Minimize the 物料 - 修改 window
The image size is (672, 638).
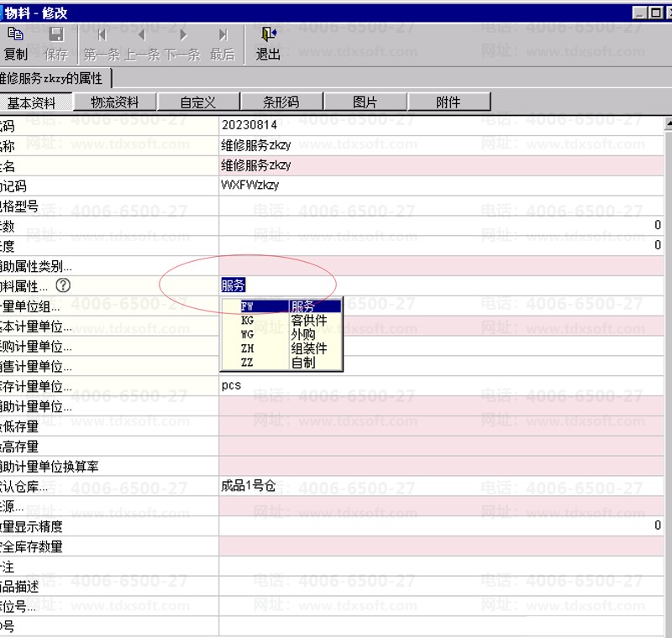[x=639, y=13]
